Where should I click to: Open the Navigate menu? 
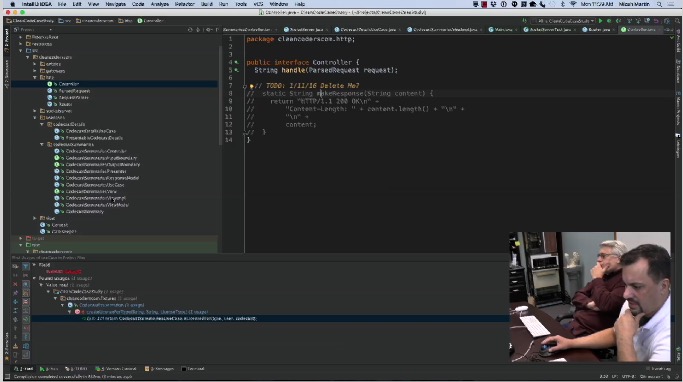[115, 4]
